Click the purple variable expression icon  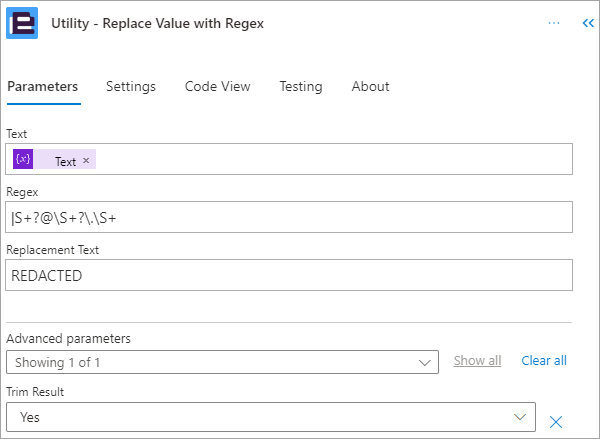pos(23,159)
